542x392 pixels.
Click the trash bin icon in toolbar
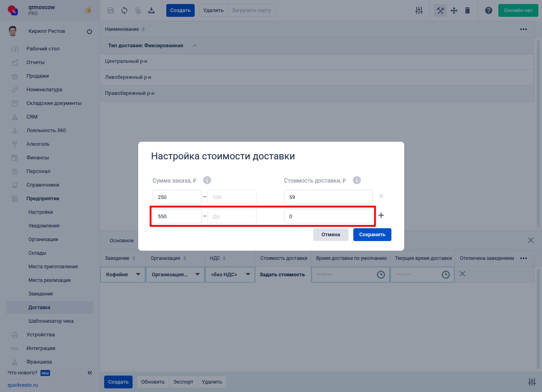pos(467,10)
